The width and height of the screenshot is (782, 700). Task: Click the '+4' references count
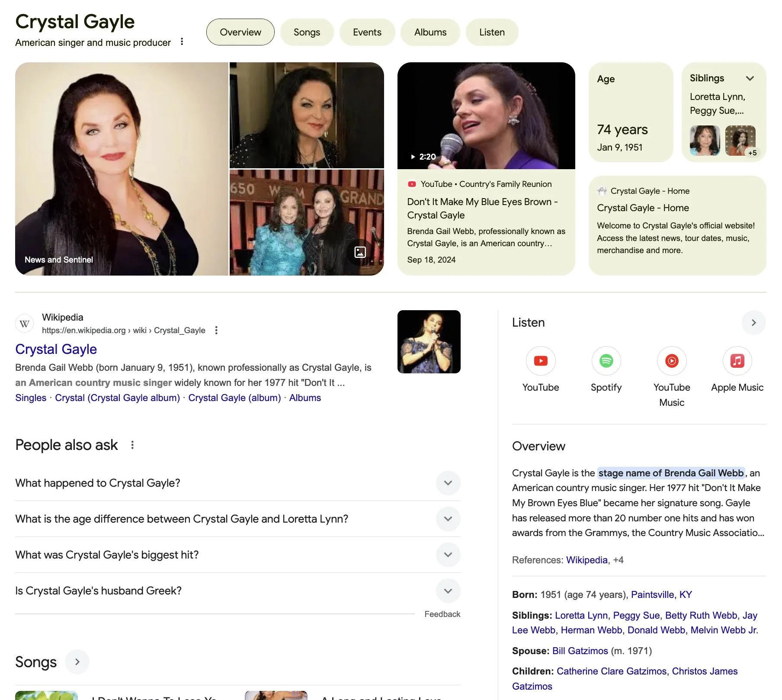point(618,560)
